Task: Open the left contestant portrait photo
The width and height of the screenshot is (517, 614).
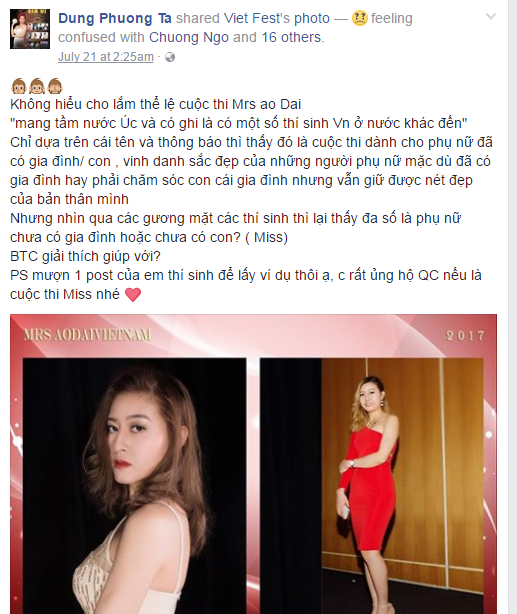Action: click(135, 486)
